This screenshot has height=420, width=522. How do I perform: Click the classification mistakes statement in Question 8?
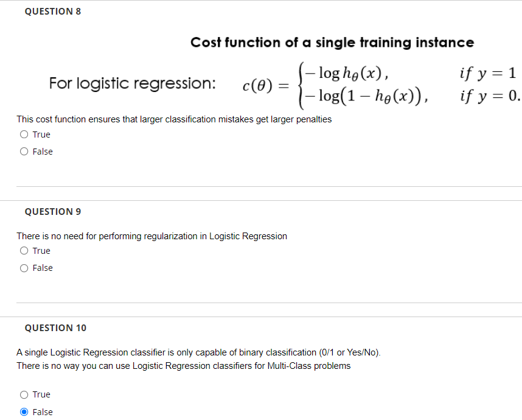(x=174, y=119)
